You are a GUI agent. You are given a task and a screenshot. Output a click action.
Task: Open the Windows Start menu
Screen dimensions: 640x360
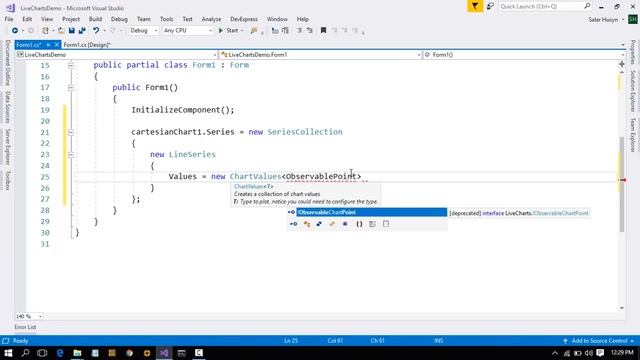click(x=8, y=353)
